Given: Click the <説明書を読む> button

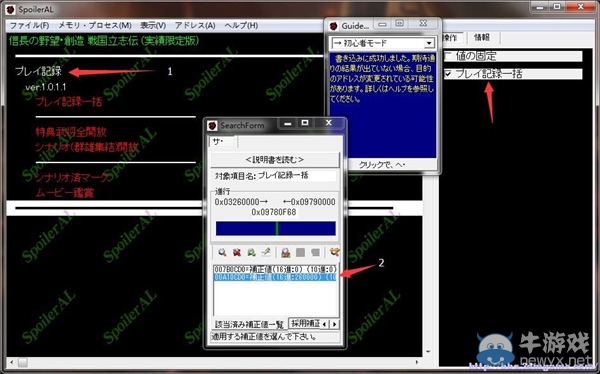Looking at the screenshot, I should tap(275, 160).
